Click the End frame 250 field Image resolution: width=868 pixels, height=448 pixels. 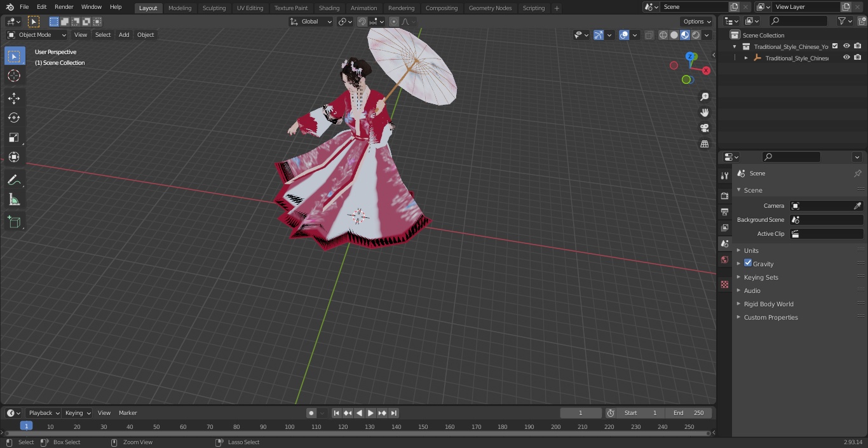click(689, 413)
